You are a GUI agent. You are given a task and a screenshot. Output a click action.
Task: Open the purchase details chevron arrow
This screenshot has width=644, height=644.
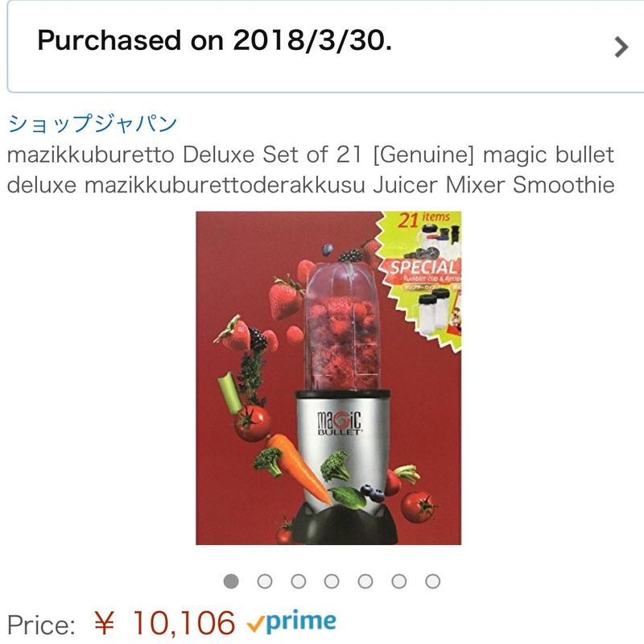click(621, 47)
